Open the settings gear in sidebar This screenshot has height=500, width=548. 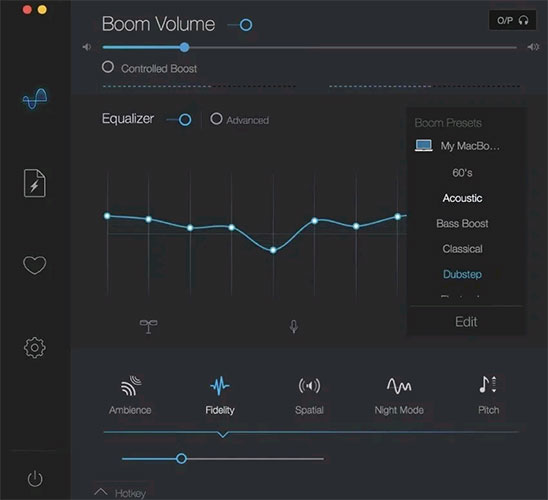tap(35, 347)
